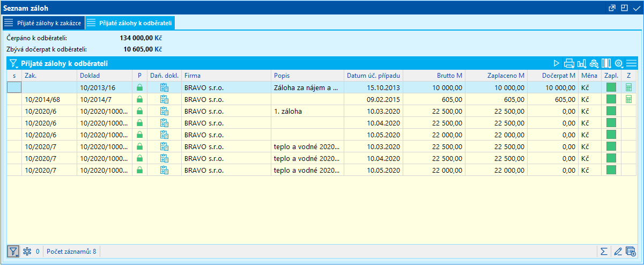Viewport: 644px width, 265px height.
Task: Click the Počet záznamů: 8 status text
Action: click(x=72, y=251)
